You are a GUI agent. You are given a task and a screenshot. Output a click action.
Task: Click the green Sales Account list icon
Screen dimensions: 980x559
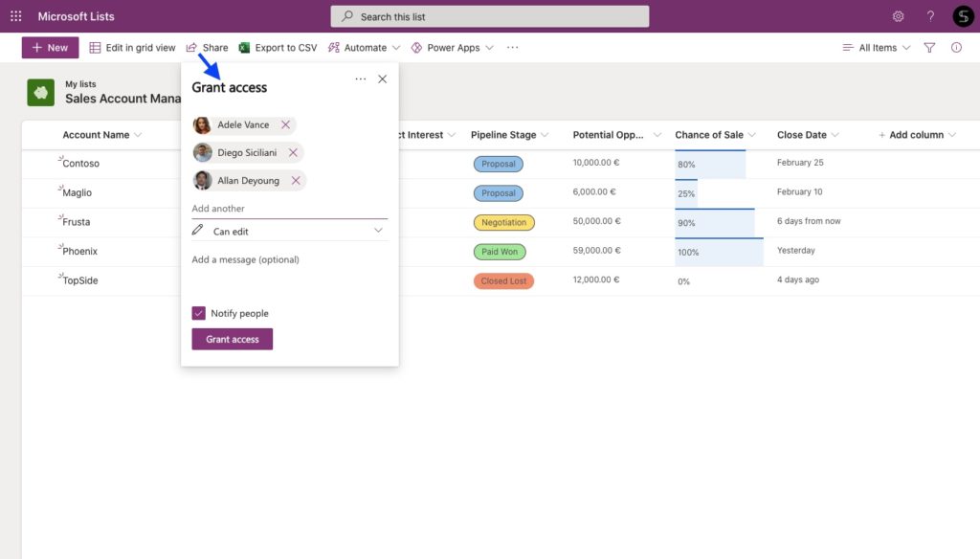[40, 93]
